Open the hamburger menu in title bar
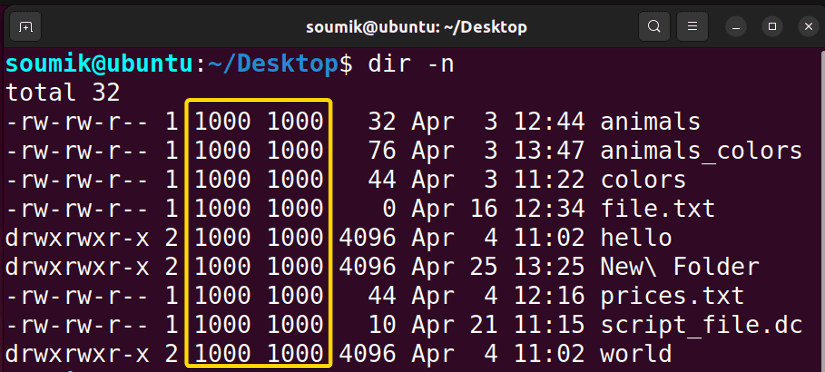Screen dimensions: 825x372 693,27
